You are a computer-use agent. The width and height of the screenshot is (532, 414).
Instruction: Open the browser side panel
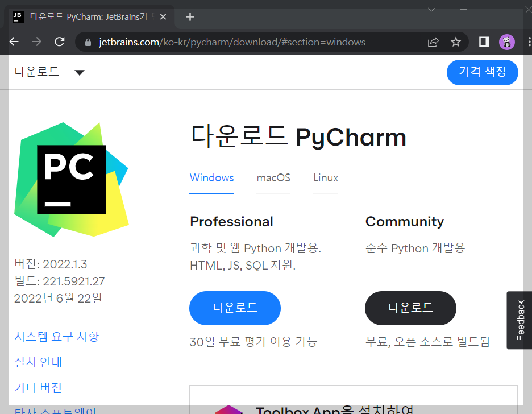point(484,42)
